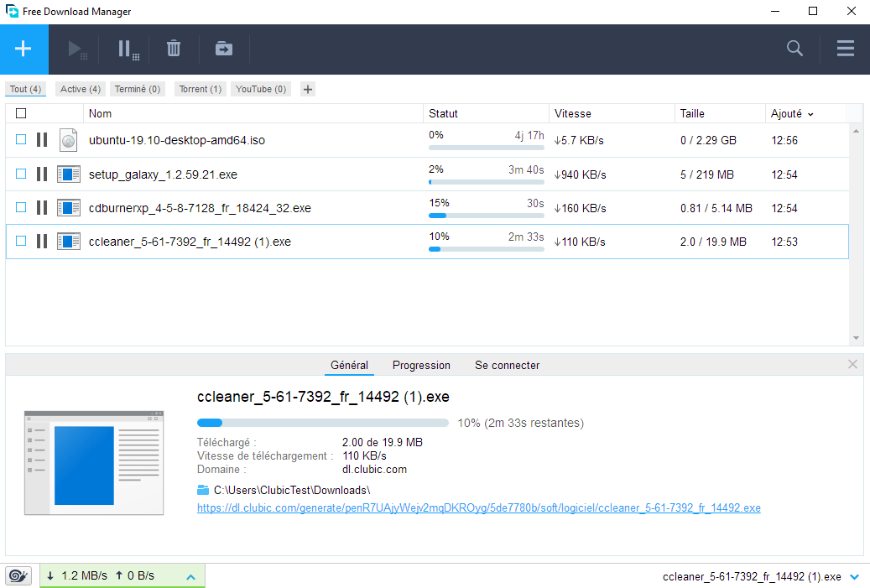Image resolution: width=870 pixels, height=588 pixels.
Task: Select the ubuntu-19.10-desktop-amd64.iso file name
Action: pos(177,140)
